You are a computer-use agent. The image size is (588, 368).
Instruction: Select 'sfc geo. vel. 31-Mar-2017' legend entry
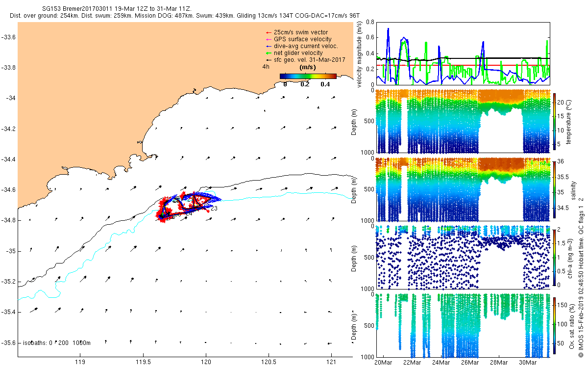click(x=309, y=60)
